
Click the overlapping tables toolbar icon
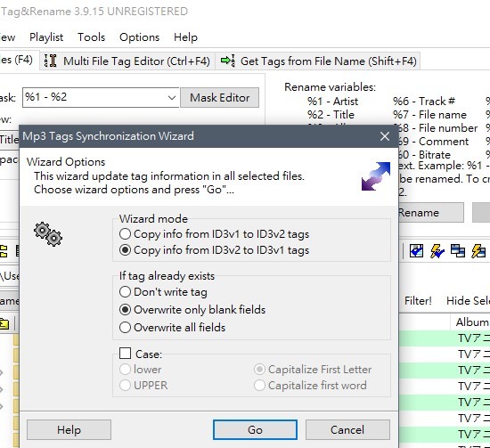458,250
